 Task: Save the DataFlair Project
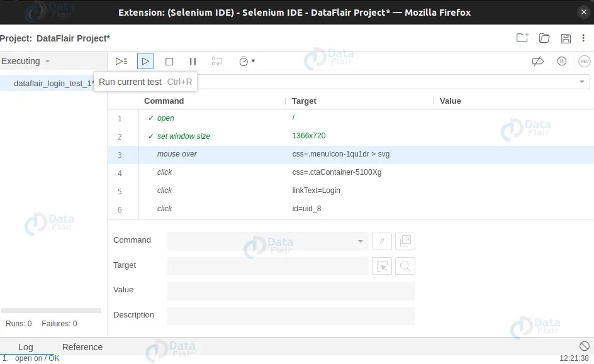(x=564, y=38)
